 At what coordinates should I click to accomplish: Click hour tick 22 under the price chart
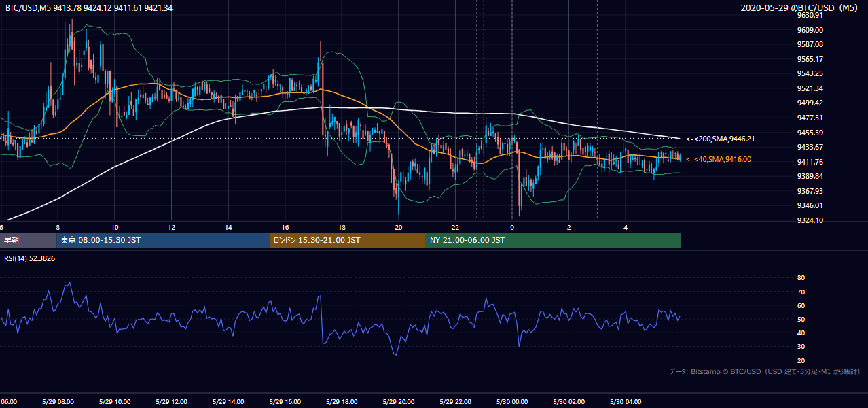point(455,227)
